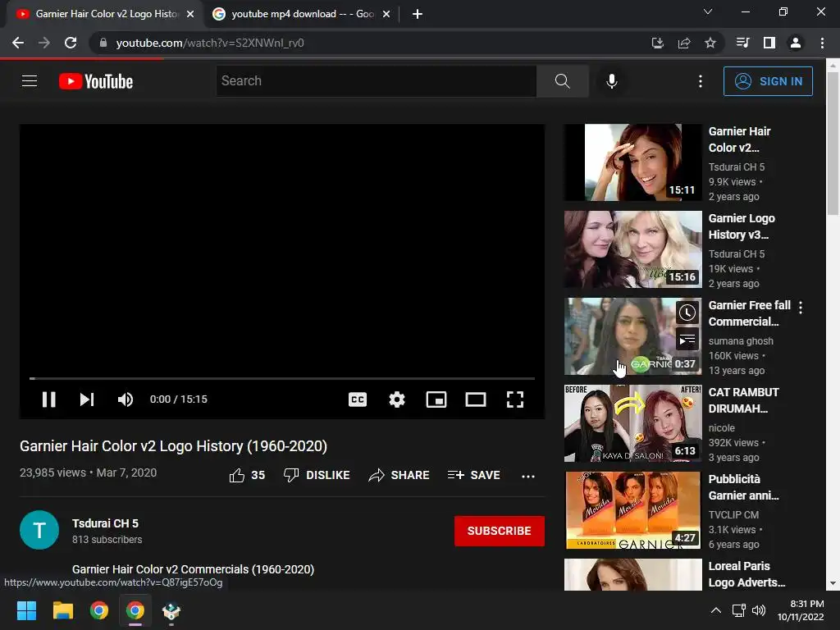Pause the video
Image resolution: width=840 pixels, height=630 pixels.
48,399
